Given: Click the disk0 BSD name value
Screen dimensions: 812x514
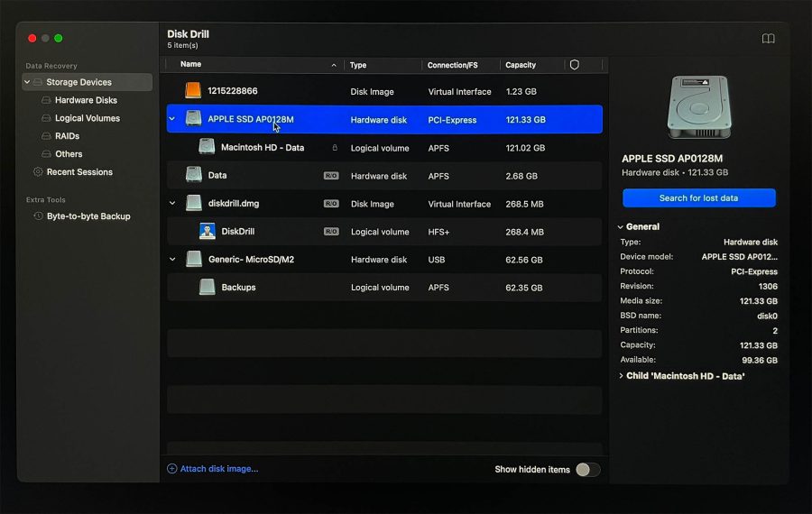Looking at the screenshot, I should click(x=767, y=316).
